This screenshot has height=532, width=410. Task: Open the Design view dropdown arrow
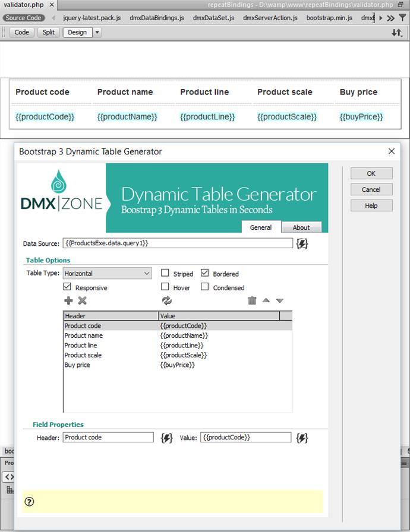tap(97, 32)
